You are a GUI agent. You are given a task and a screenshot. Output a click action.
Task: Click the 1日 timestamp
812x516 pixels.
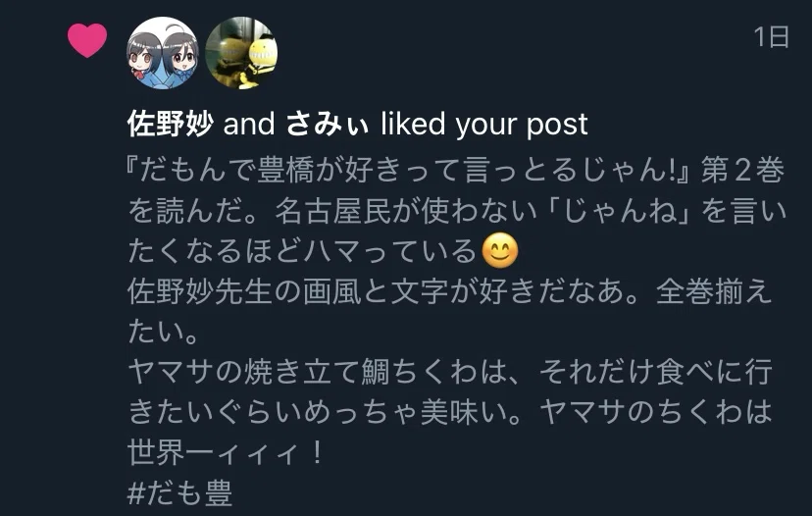coord(772,37)
